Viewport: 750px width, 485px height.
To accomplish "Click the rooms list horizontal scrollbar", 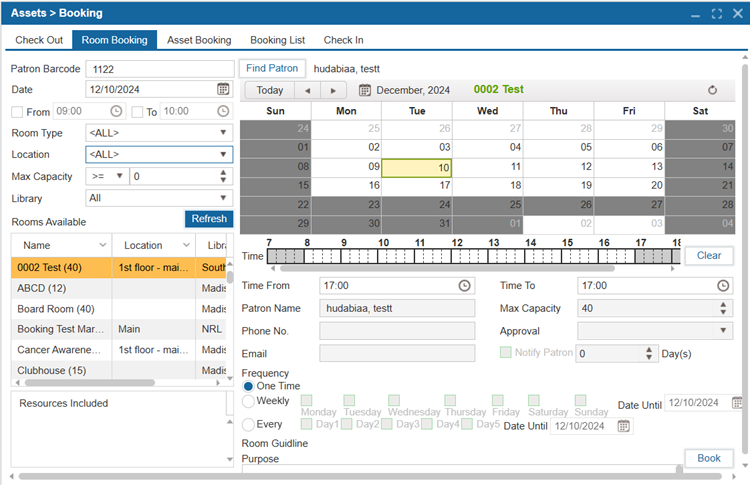I will point(90,383).
